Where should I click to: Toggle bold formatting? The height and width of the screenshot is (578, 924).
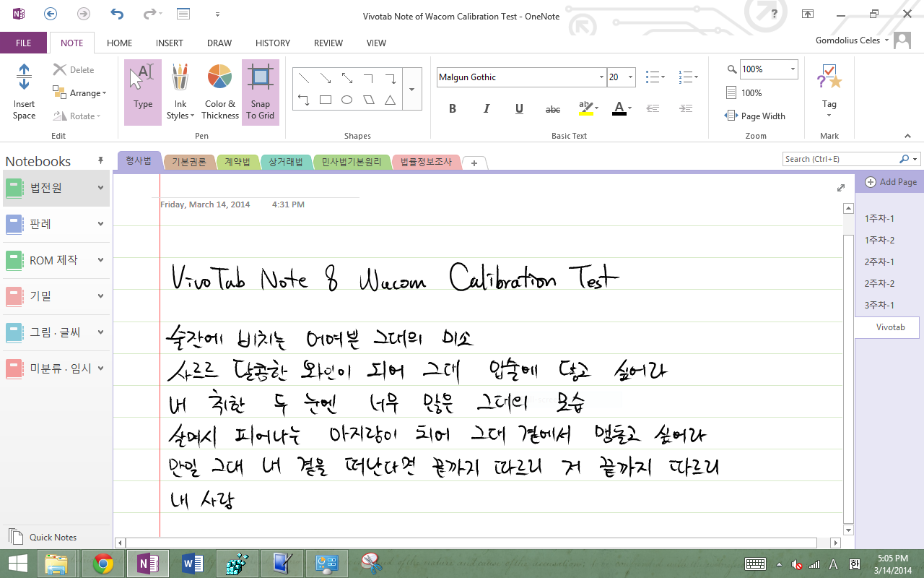(x=453, y=109)
